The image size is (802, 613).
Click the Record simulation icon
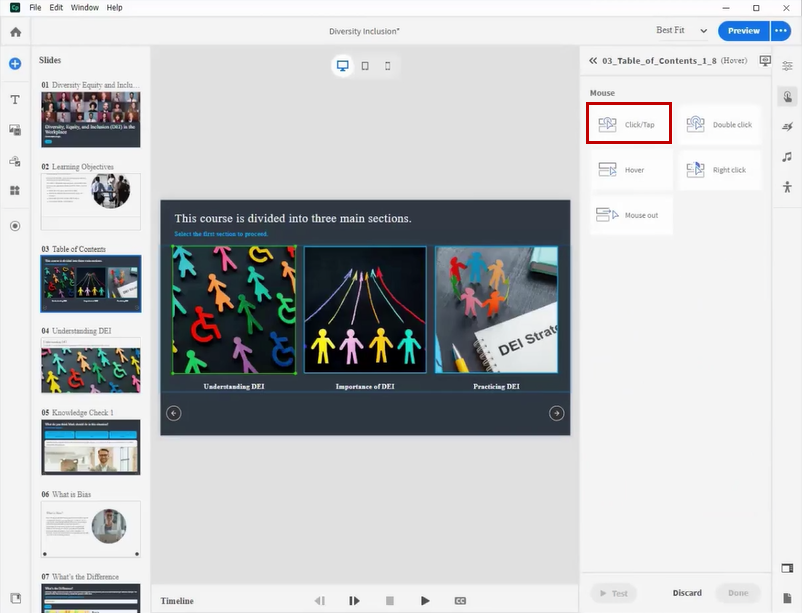(x=15, y=226)
